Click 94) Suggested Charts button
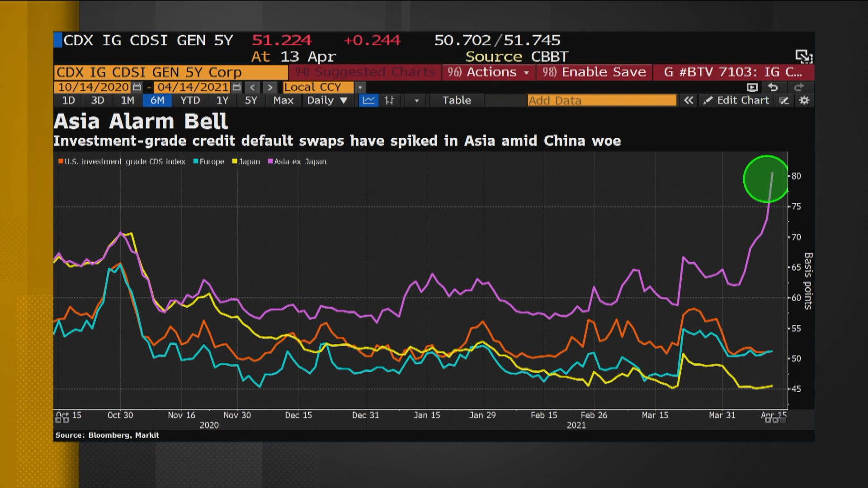 (365, 72)
